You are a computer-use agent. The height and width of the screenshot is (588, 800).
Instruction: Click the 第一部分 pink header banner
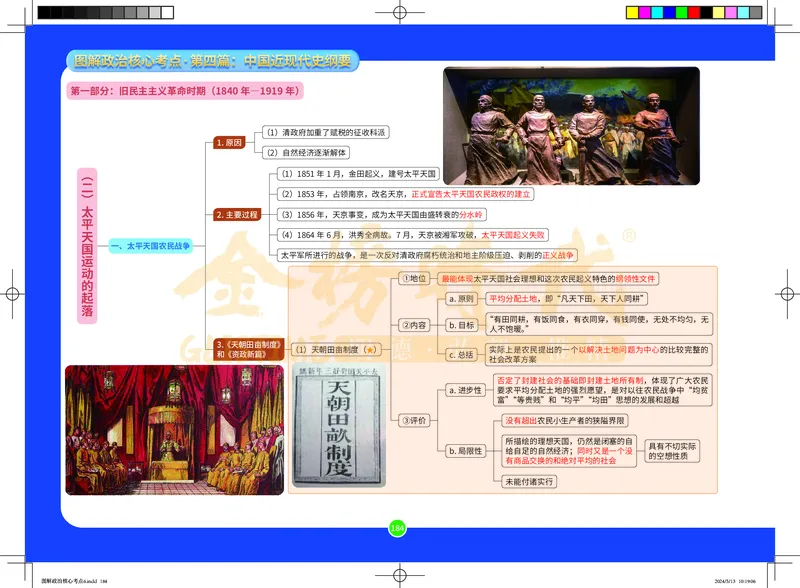185,90
